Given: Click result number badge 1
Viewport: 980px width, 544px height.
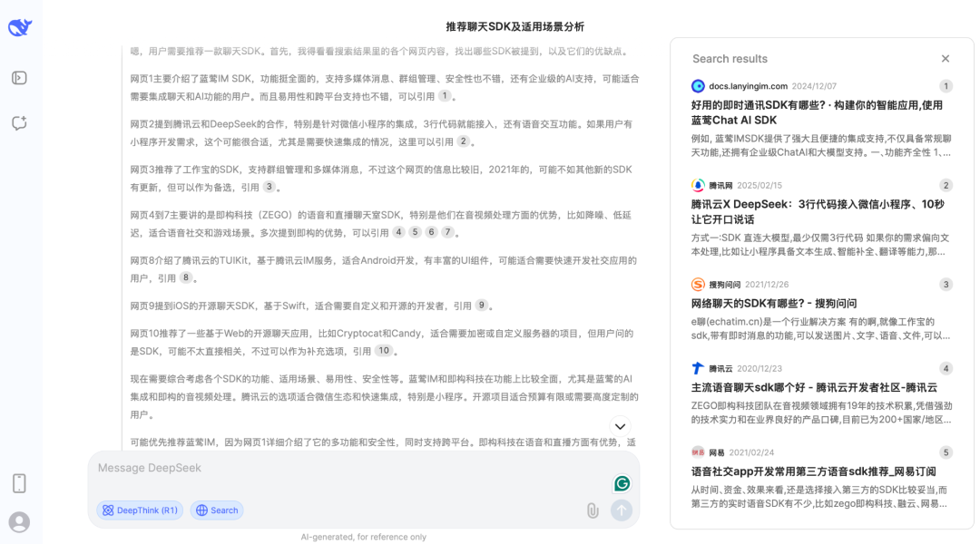Looking at the screenshot, I should coord(946,86).
